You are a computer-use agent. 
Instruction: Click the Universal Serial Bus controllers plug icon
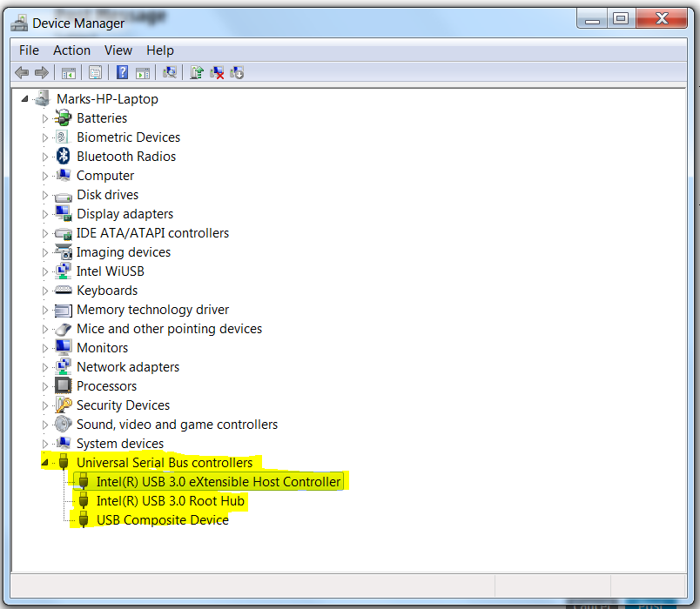click(64, 462)
